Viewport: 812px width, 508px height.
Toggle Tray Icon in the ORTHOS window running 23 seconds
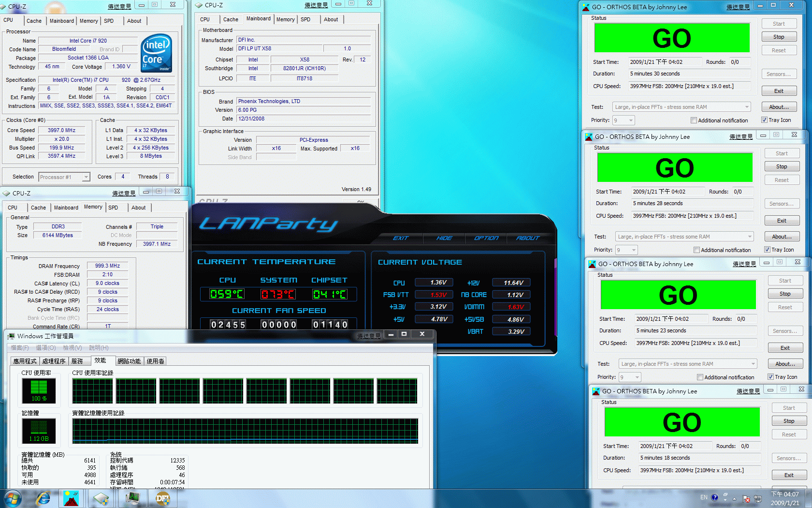tap(770, 377)
